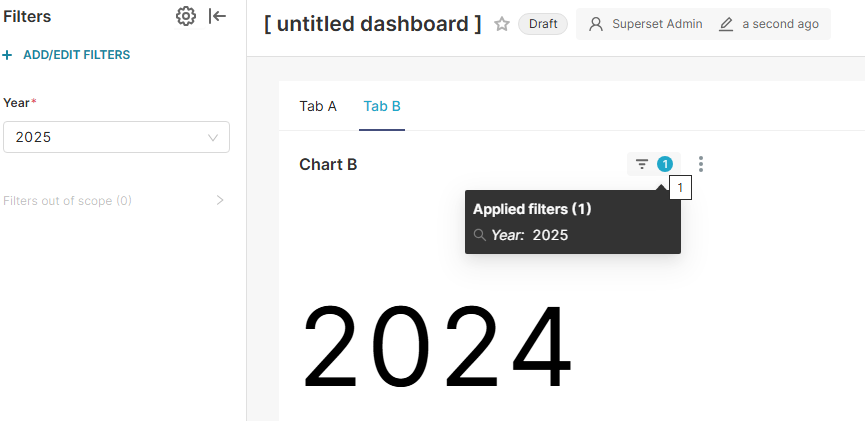The height and width of the screenshot is (421, 865).
Task: Click the untitled dashboard title
Action: pos(372,24)
